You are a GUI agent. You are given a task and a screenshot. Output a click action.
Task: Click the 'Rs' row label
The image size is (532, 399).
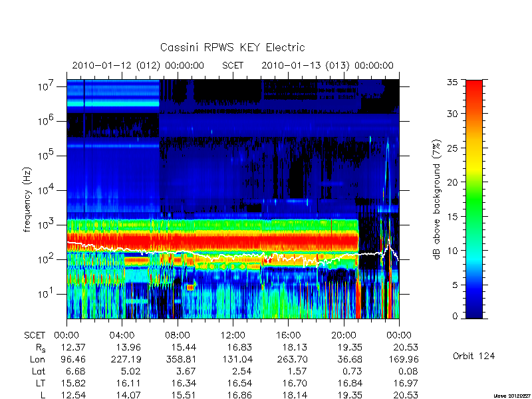click(41, 348)
